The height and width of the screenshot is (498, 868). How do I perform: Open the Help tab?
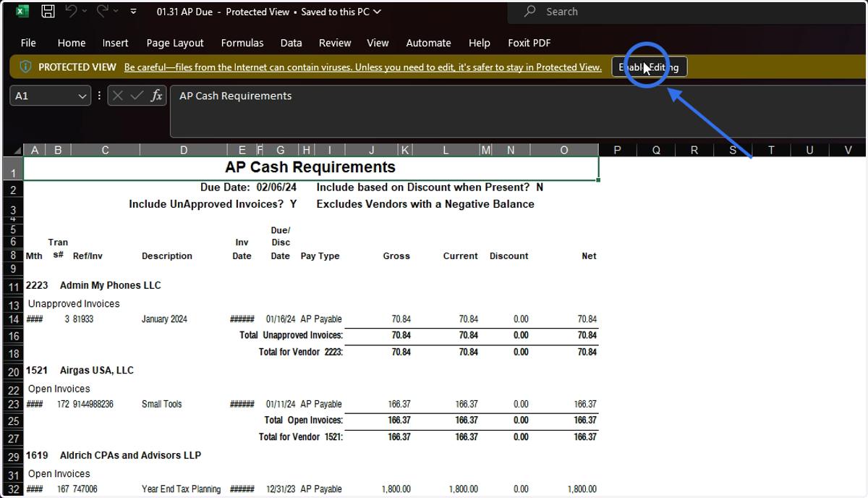coord(479,43)
